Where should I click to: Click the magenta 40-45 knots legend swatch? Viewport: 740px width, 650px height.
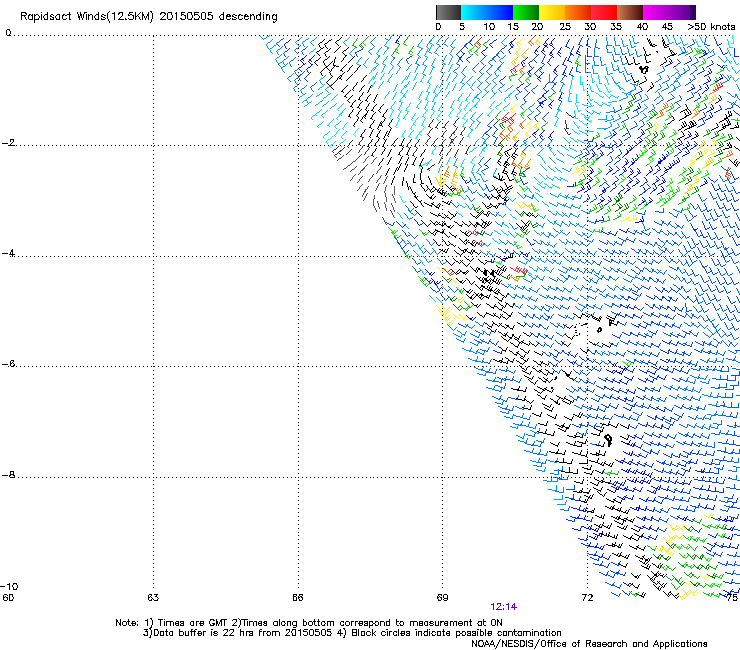pyautogui.click(x=656, y=12)
